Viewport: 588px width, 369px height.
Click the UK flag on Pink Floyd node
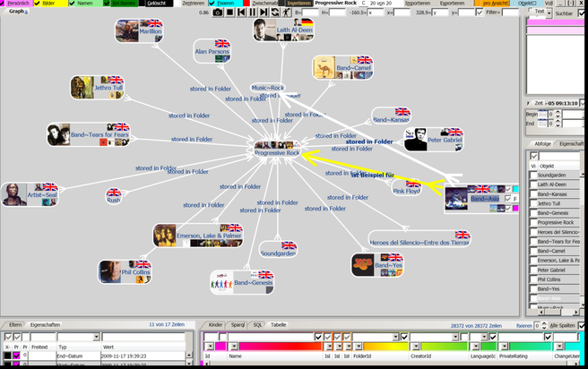pos(413,184)
